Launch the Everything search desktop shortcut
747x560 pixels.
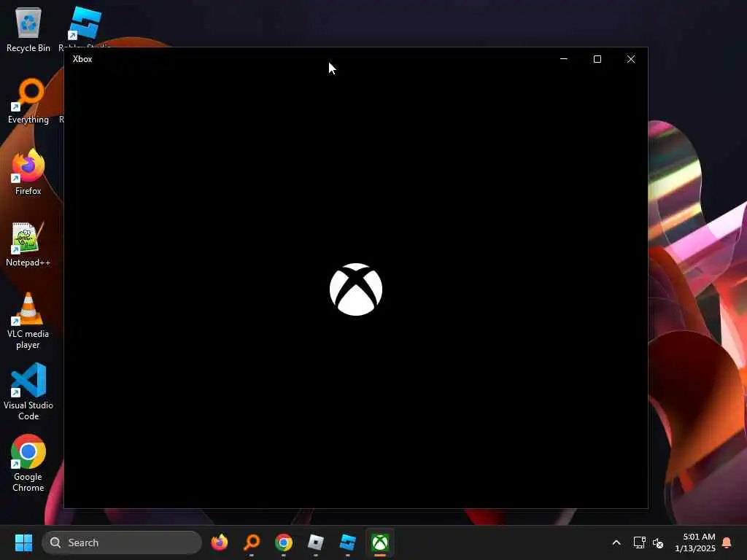(28, 101)
